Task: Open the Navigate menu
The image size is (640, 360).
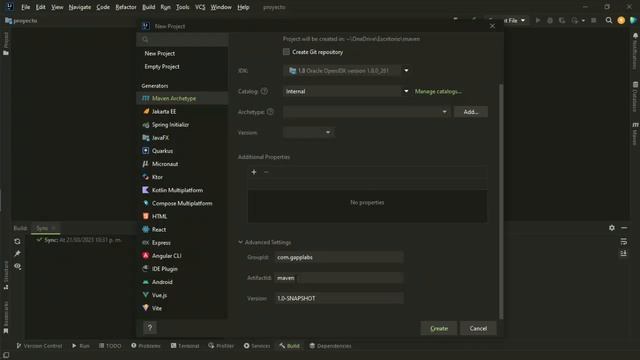Action: coord(80,7)
